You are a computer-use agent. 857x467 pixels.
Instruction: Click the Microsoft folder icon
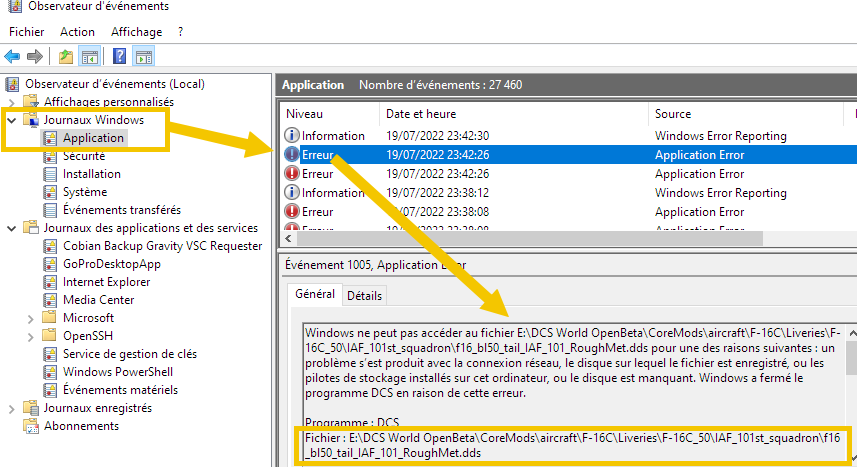[x=49, y=318]
